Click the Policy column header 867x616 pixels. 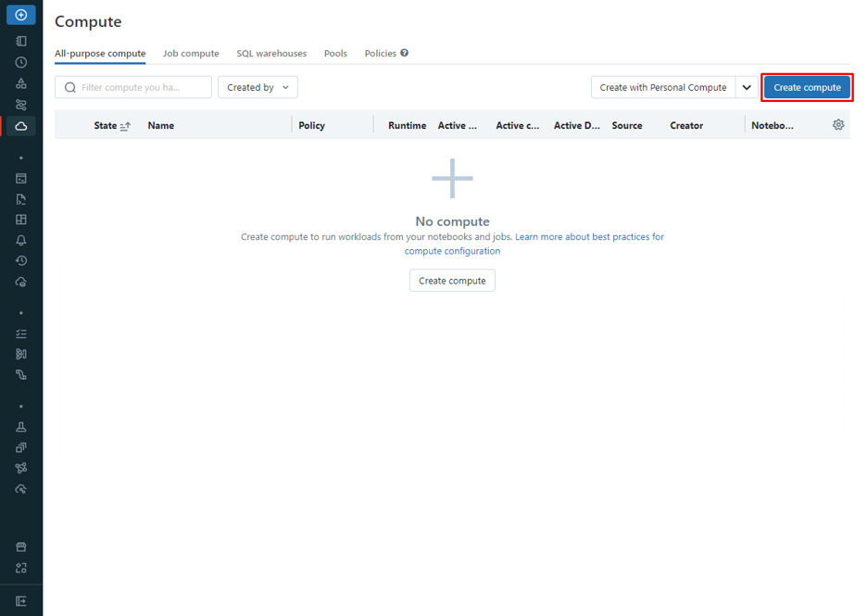pos(312,126)
